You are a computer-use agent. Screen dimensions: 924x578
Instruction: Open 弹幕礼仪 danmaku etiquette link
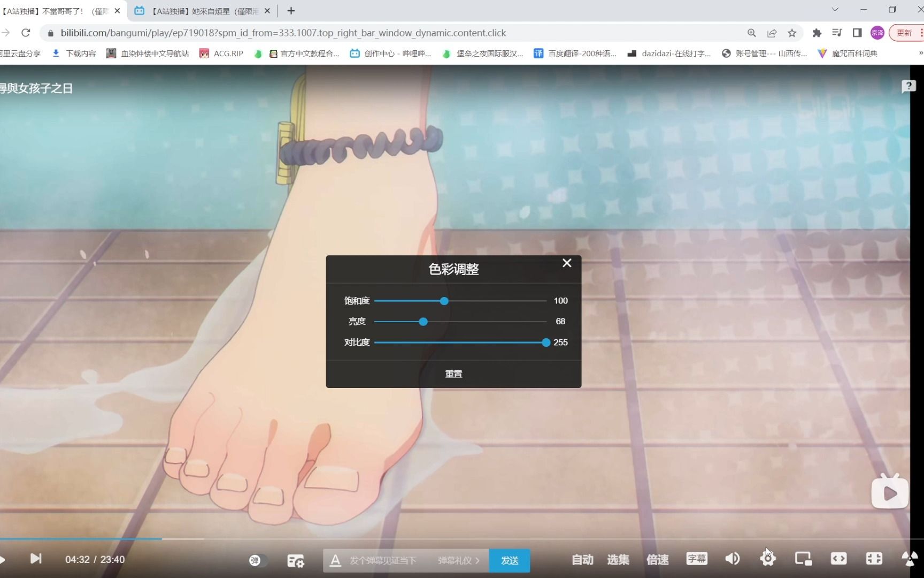pyautogui.click(x=459, y=560)
